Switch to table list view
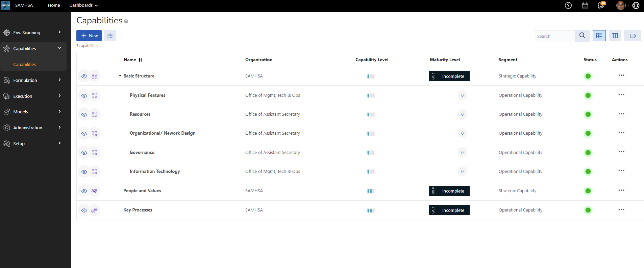 tap(599, 36)
